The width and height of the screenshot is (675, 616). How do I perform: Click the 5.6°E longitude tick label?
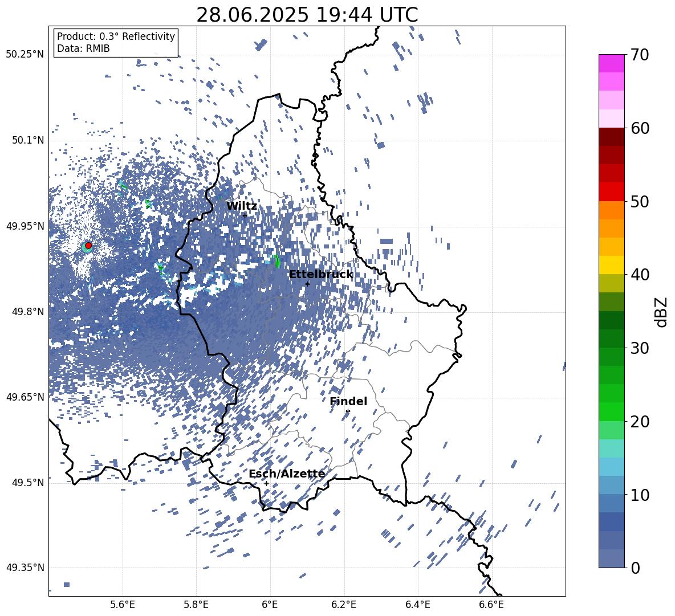(x=122, y=605)
